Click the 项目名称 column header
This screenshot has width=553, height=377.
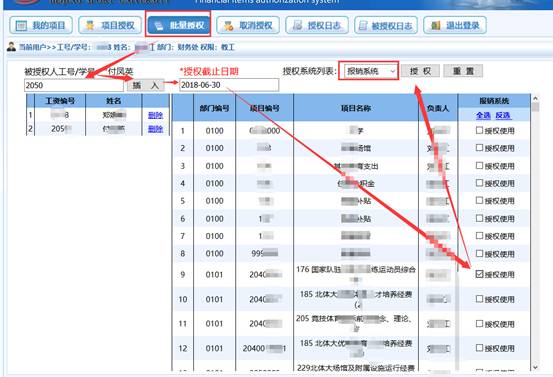coord(356,108)
